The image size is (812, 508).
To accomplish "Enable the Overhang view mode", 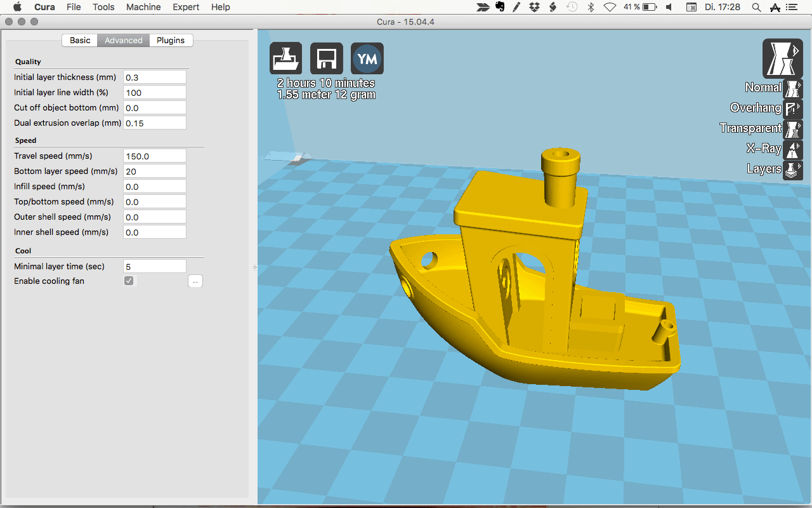I will [x=792, y=108].
